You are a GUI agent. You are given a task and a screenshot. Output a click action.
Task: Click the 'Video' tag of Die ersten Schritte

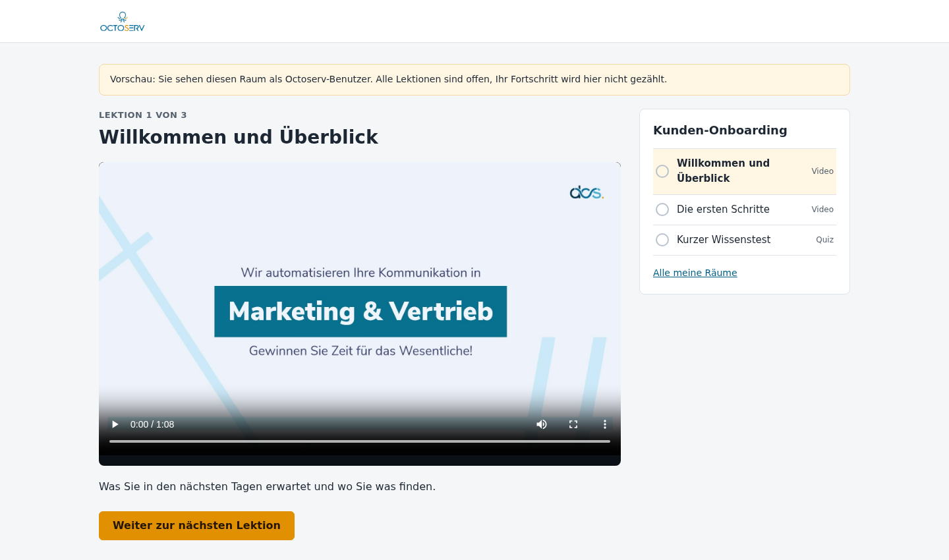click(x=822, y=210)
